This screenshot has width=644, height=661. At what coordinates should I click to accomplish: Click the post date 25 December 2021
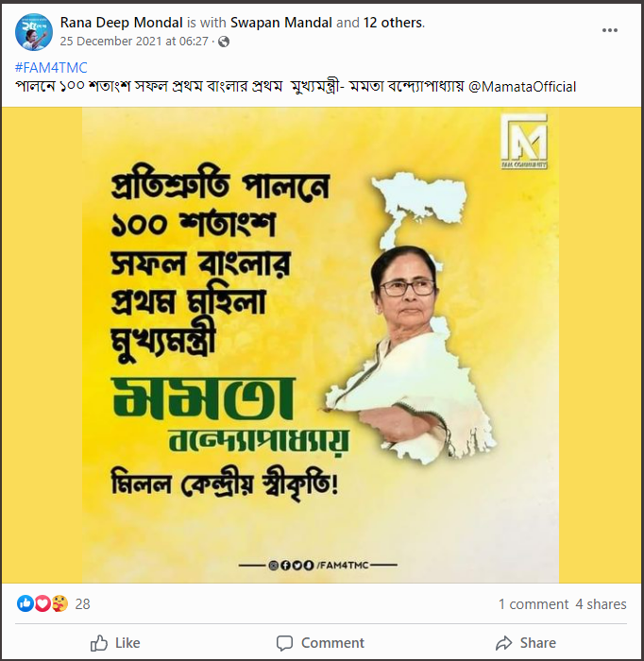[x=134, y=42]
